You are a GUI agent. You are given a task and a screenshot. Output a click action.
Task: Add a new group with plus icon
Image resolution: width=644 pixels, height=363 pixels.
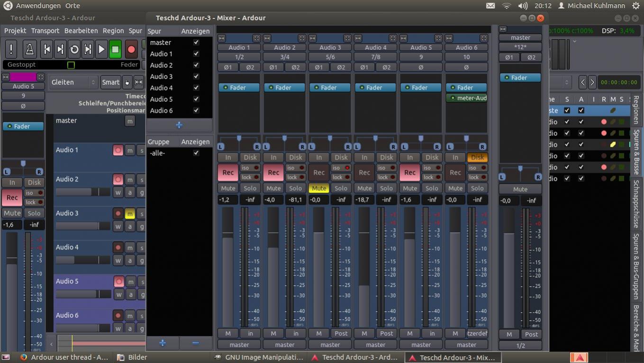163,343
